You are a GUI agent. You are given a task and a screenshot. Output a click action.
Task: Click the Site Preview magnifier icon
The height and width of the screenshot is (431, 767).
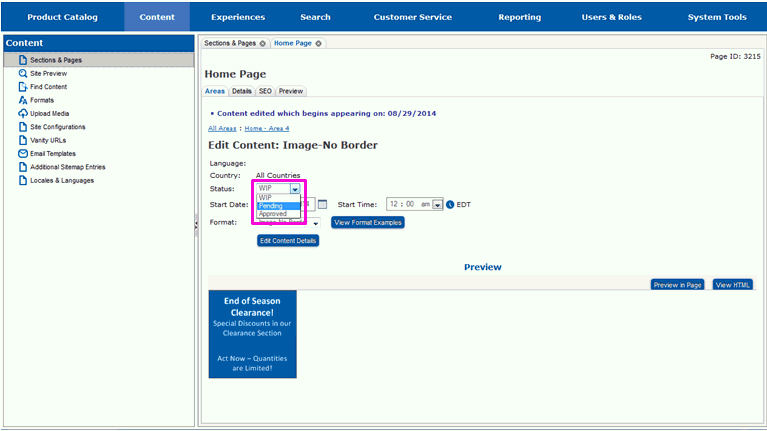tap(23, 73)
